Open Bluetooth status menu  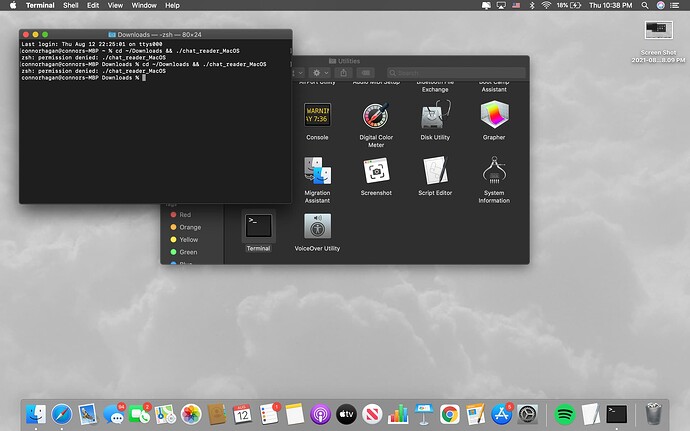(532, 5)
